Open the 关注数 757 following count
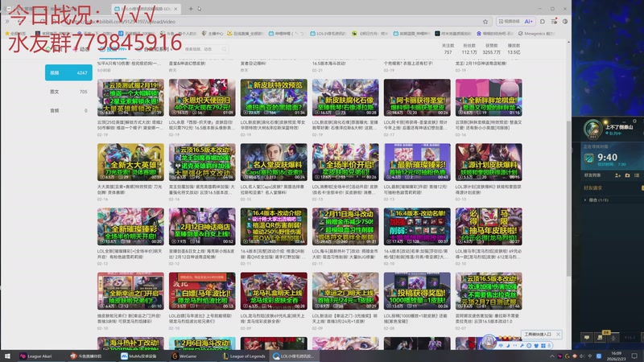644x362 pixels. point(448,49)
